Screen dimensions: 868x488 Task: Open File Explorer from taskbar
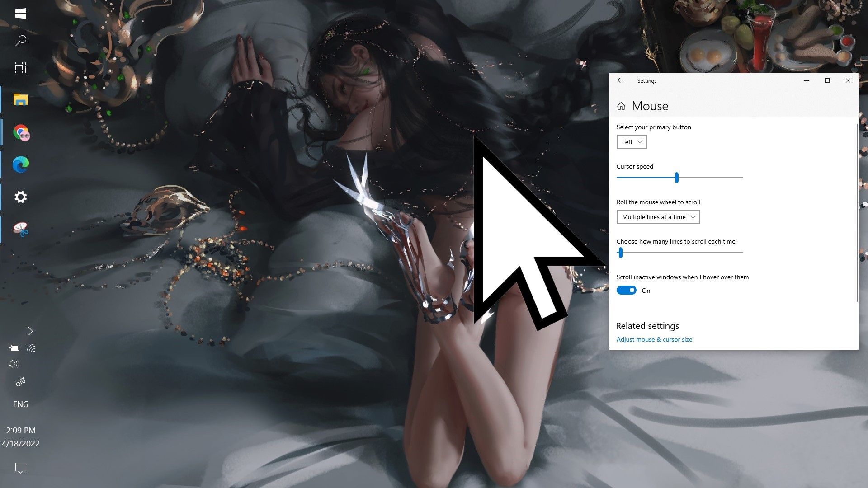[21, 99]
